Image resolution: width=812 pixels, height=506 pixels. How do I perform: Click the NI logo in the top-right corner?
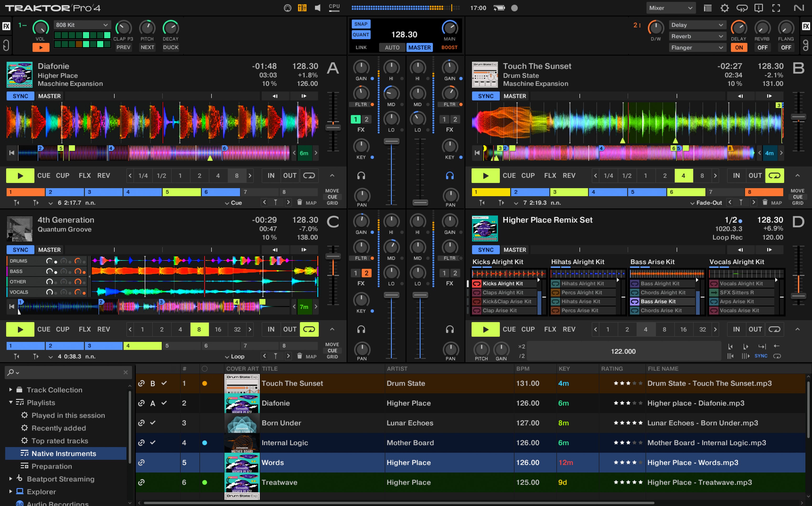[x=799, y=8]
